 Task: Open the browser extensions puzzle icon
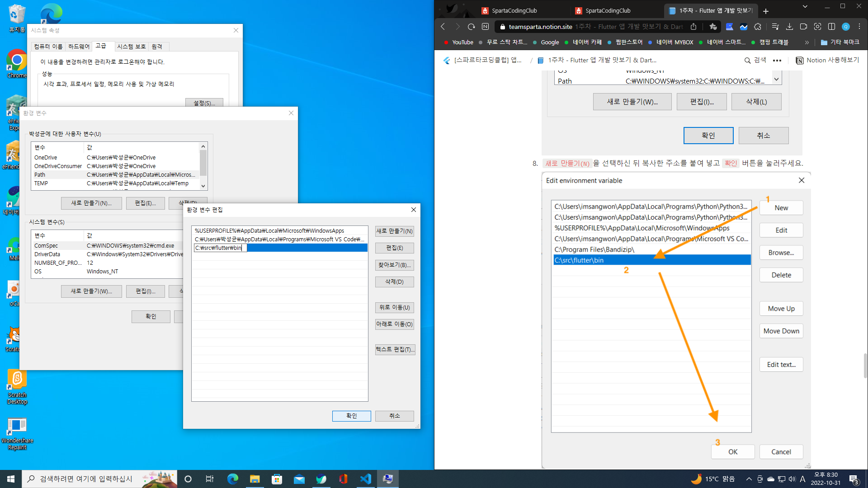pos(758,27)
